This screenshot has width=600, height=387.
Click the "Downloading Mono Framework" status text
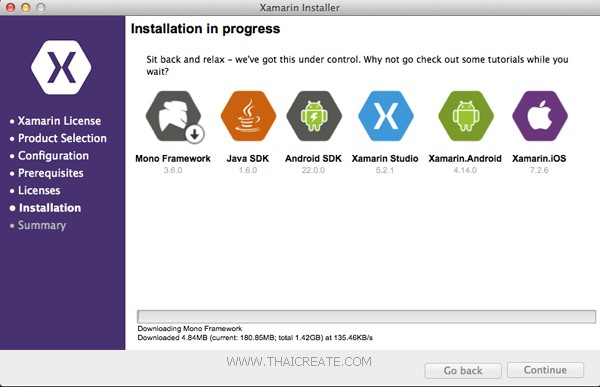click(x=190, y=328)
